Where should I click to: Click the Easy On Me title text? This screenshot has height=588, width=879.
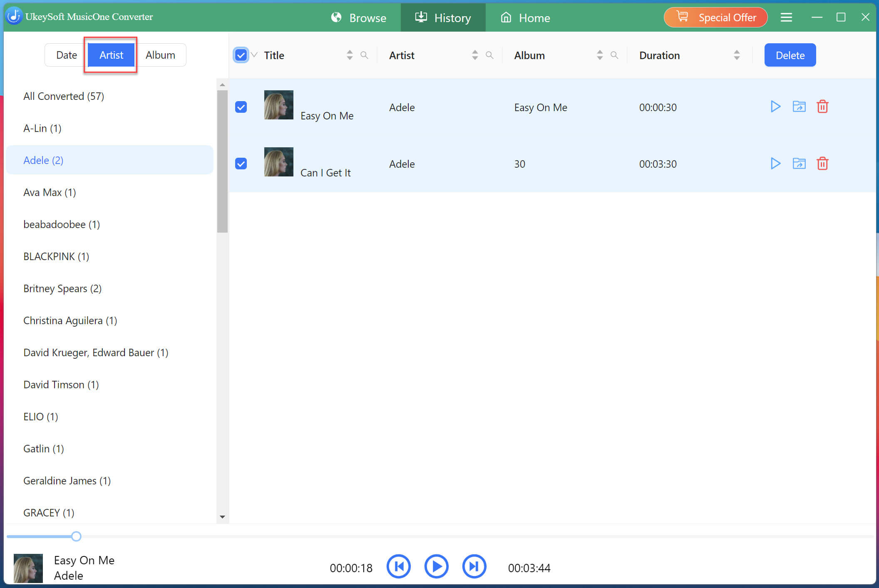click(327, 116)
